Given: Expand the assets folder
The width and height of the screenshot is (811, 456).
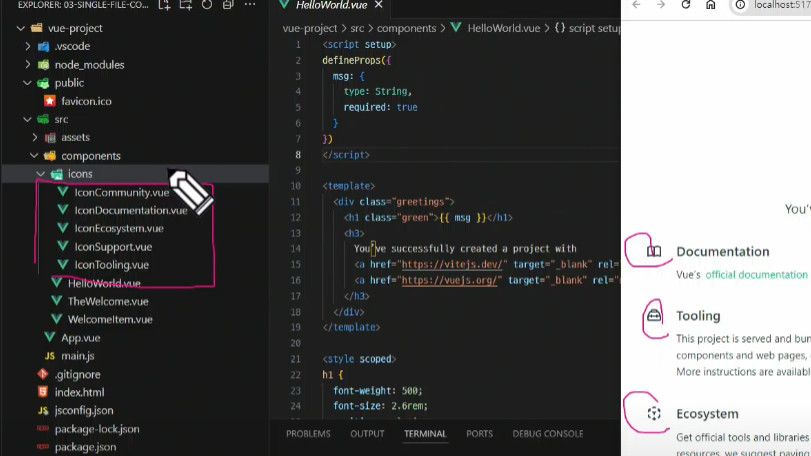Looking at the screenshot, I should [x=35, y=138].
